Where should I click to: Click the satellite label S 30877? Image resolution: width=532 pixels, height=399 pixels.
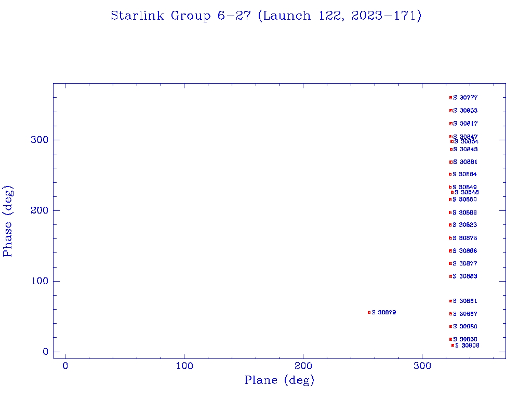[x=465, y=263]
